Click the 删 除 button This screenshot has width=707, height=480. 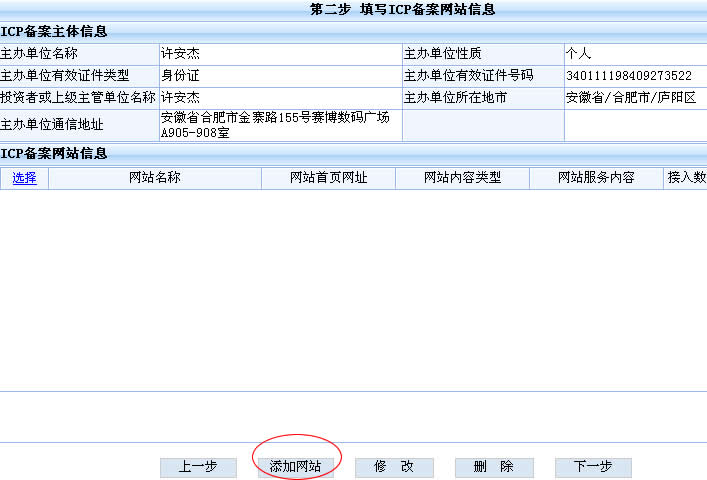pyautogui.click(x=494, y=467)
